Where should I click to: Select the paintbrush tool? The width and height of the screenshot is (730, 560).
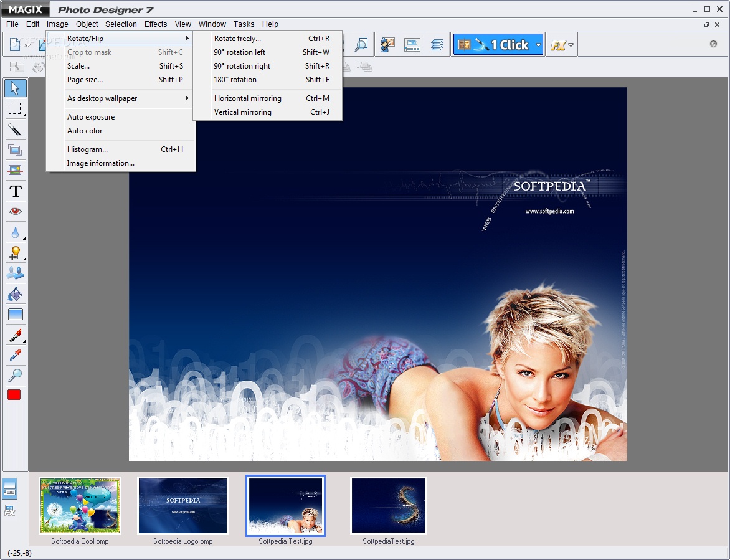(15, 335)
